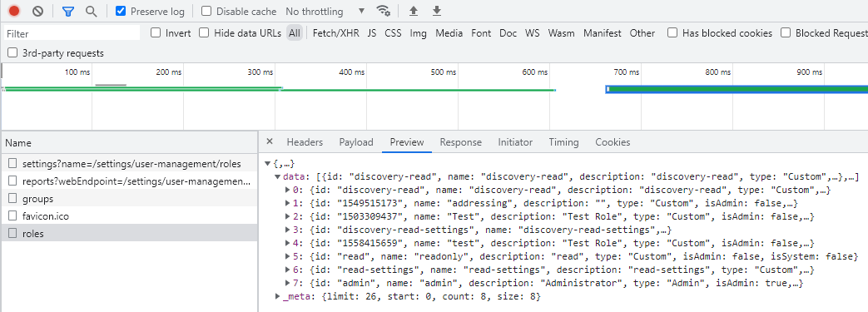Enable the Disable cache checkbox

coord(206,11)
